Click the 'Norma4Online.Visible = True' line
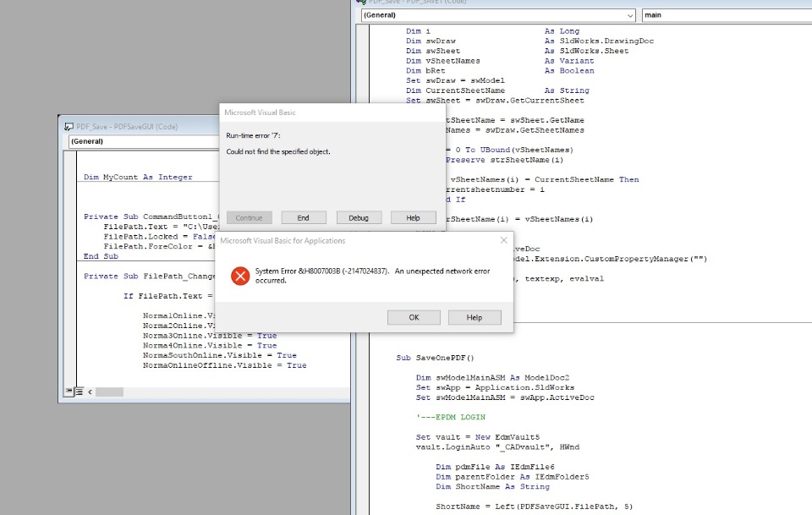 210,345
